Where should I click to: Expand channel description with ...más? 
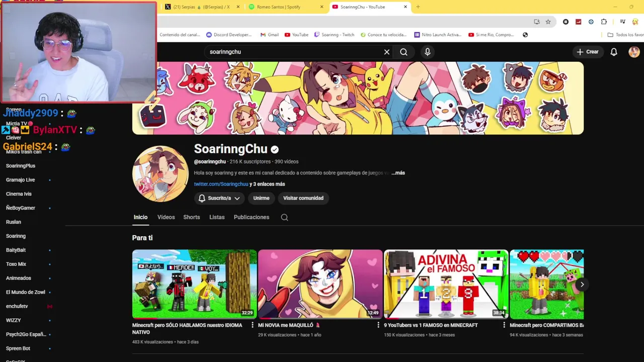(398, 173)
